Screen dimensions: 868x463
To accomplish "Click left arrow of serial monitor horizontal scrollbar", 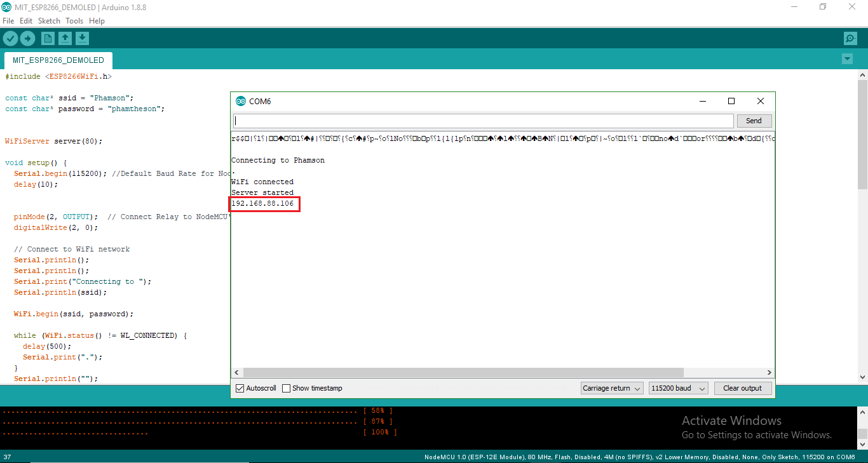I will [x=237, y=373].
